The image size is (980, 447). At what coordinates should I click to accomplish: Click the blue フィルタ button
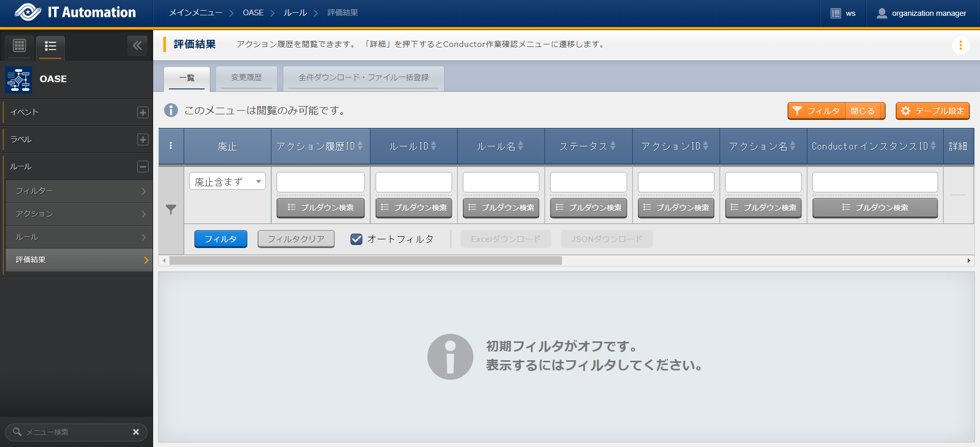click(x=220, y=239)
